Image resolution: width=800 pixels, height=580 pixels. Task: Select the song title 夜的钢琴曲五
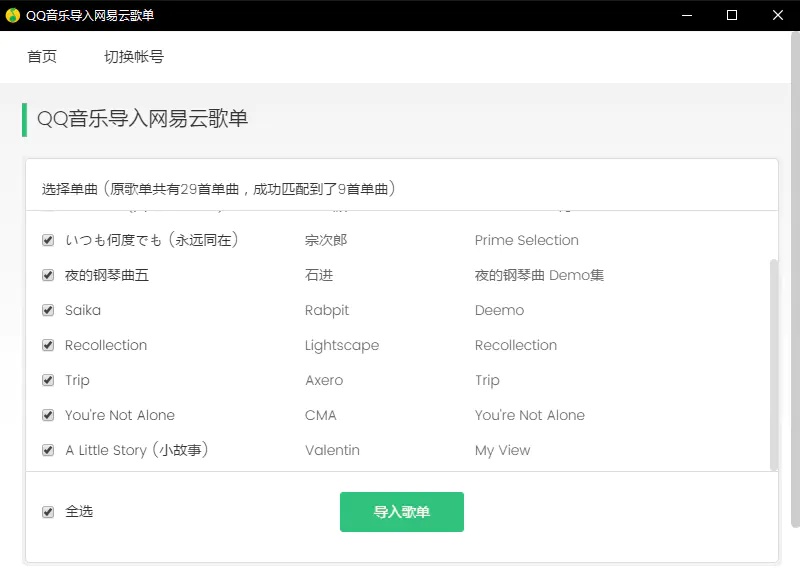tap(106, 275)
